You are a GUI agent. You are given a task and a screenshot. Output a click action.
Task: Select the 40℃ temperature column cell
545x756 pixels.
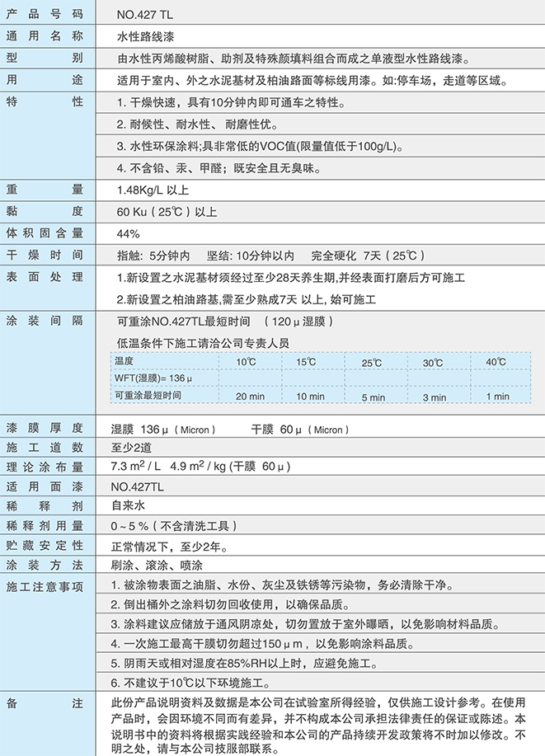(x=496, y=362)
